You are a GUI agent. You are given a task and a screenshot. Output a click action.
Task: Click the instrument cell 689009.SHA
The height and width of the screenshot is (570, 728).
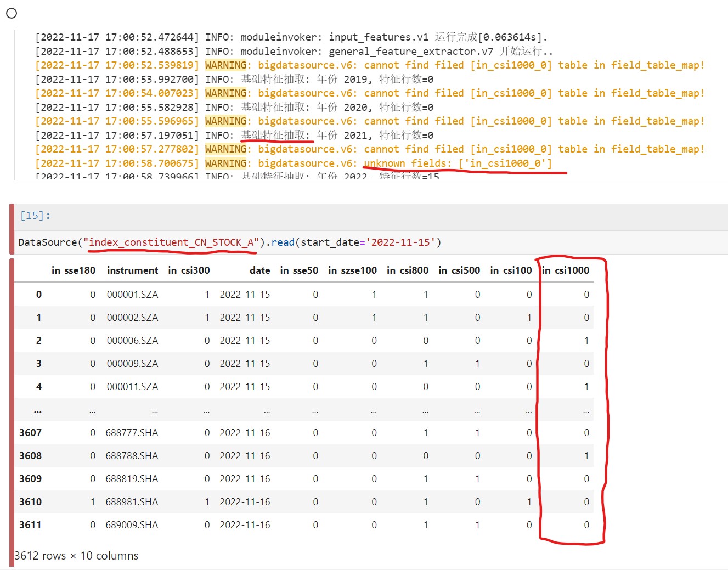point(132,525)
